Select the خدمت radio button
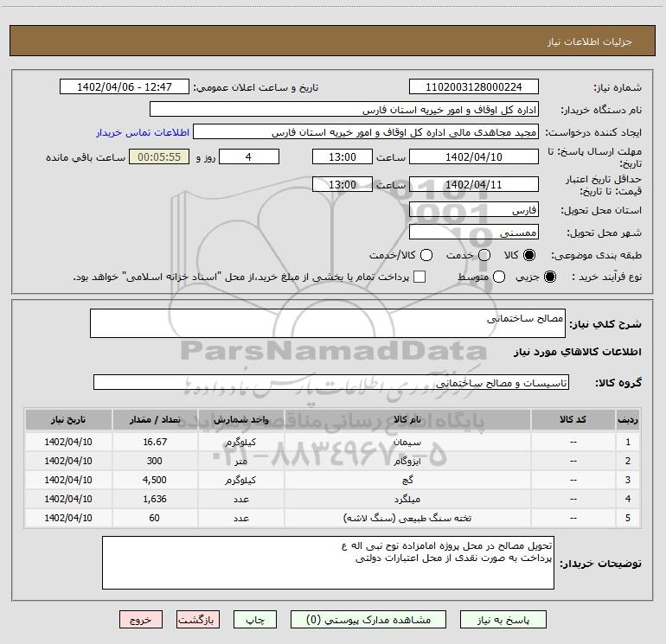 pyautogui.click(x=484, y=255)
